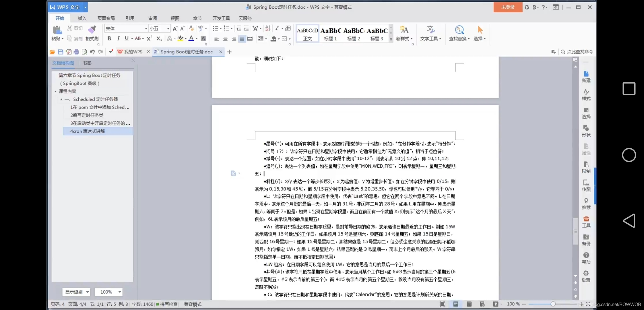Switch to the 引用 ribbon tab
The width and height of the screenshot is (644, 310).
pos(130,18)
